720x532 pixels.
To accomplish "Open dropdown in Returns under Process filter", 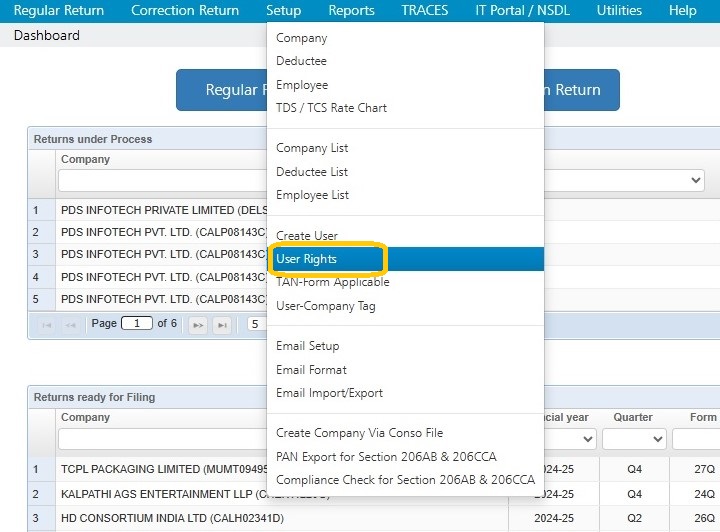I will pyautogui.click(x=696, y=180).
